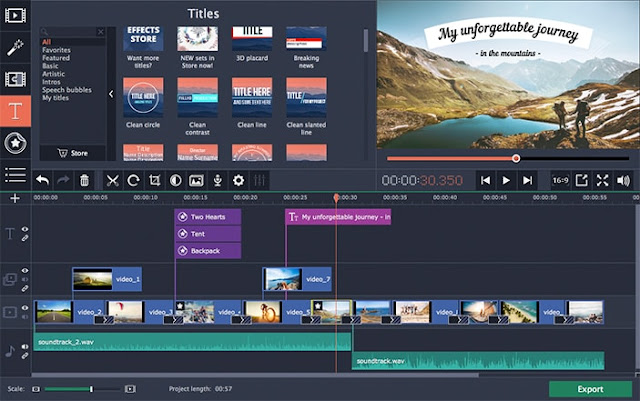
Task: Open clip properties gear icon
Action: 238,180
